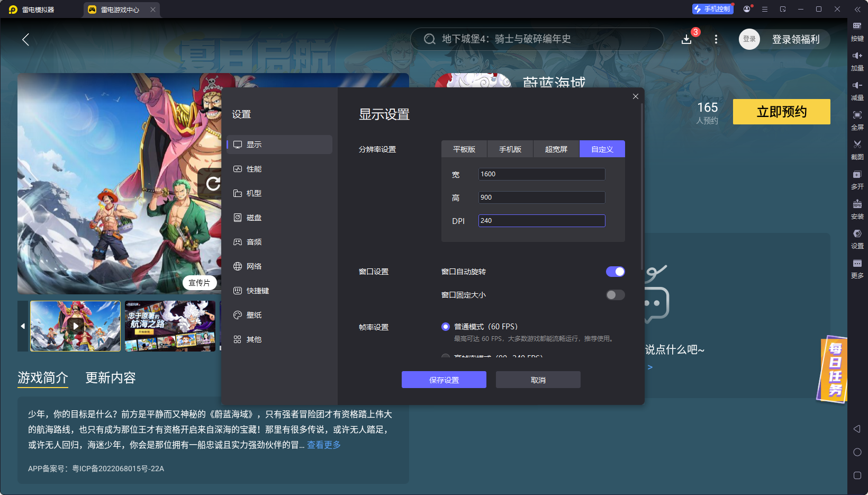Enter fullscreen via 全屏 icon
Image resolution: width=868 pixels, height=495 pixels.
tap(857, 115)
